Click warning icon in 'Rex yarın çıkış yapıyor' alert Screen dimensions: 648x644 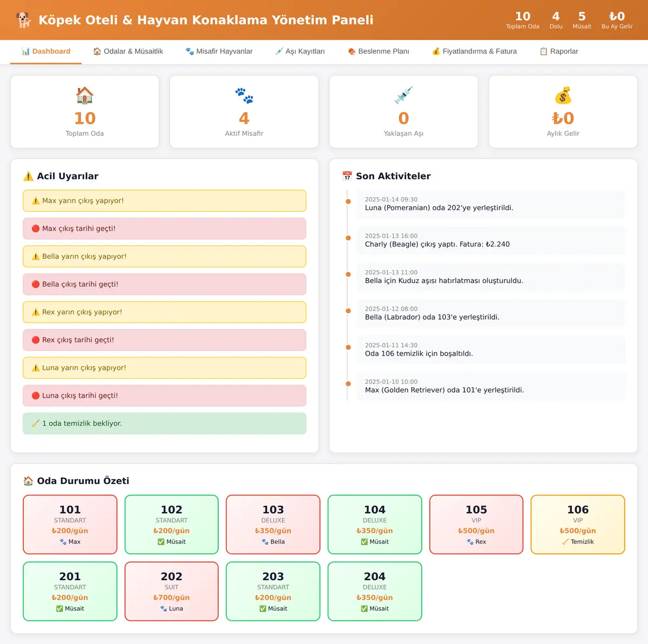point(36,312)
